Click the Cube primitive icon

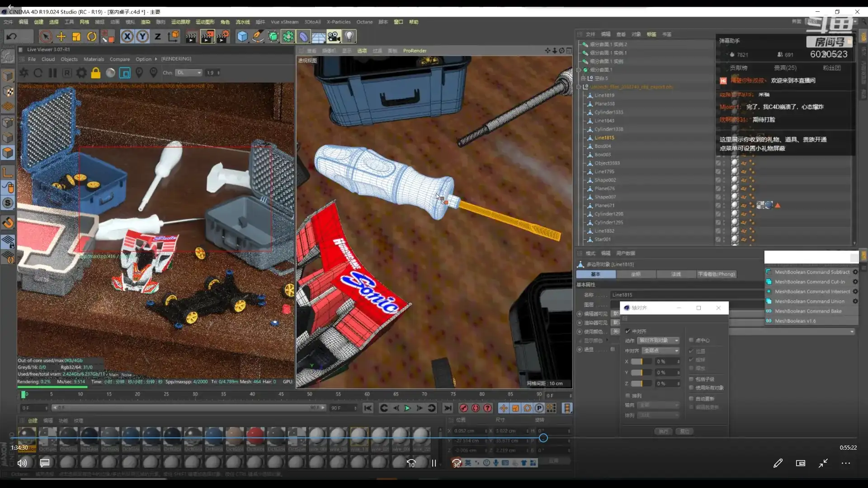tap(242, 37)
